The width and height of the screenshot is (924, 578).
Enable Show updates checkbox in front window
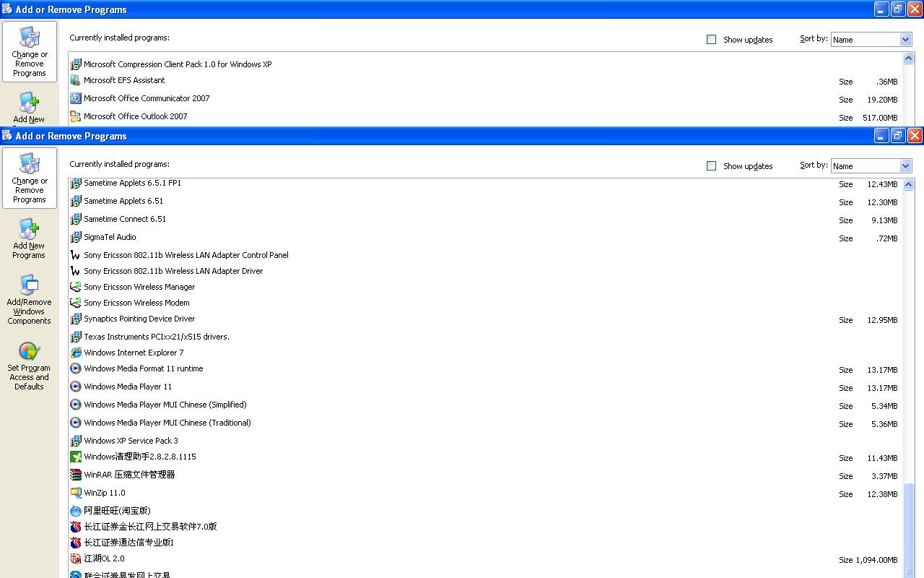click(711, 166)
